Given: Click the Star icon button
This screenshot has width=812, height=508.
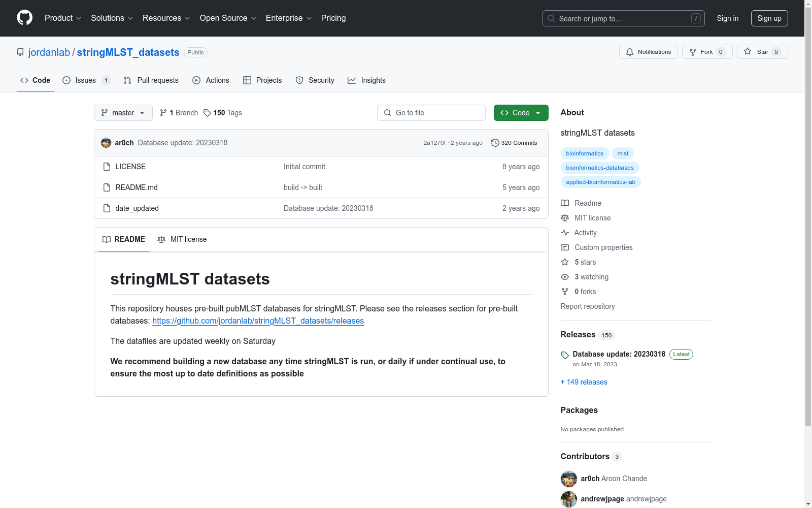Looking at the screenshot, I should (x=762, y=52).
